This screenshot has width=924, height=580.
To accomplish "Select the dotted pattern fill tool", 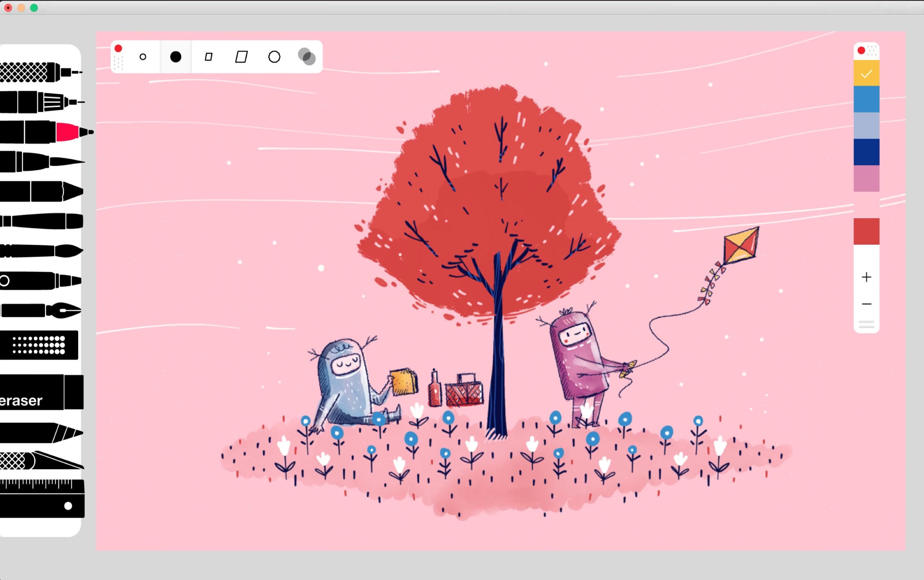I will (39, 345).
